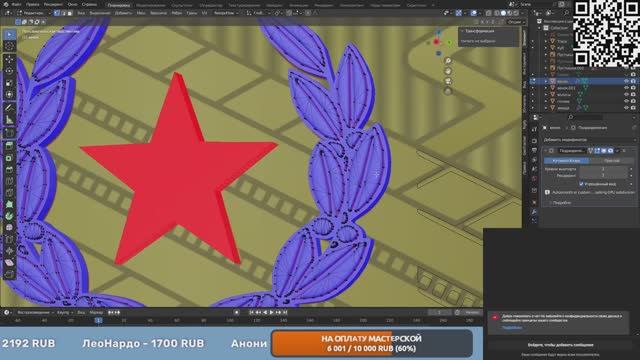Open the Добавить menu in viewport header

click(123, 13)
